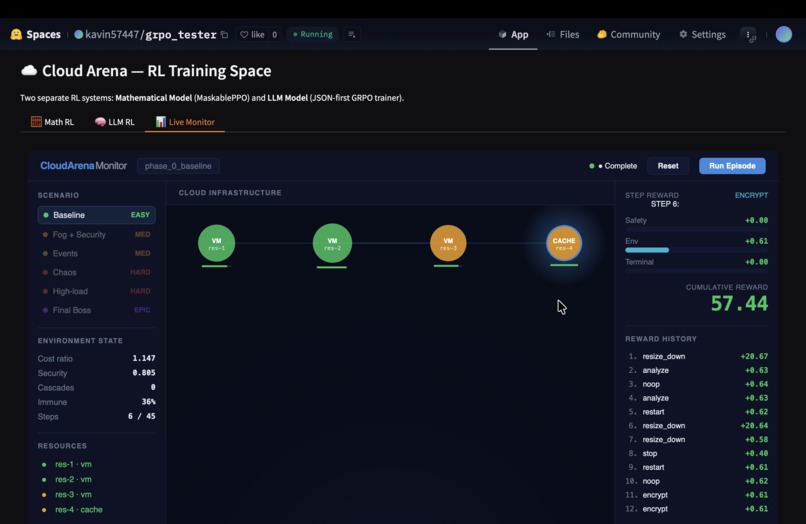The height and width of the screenshot is (524, 806).
Task: Click the Spaces link in header
Action: pyautogui.click(x=43, y=34)
